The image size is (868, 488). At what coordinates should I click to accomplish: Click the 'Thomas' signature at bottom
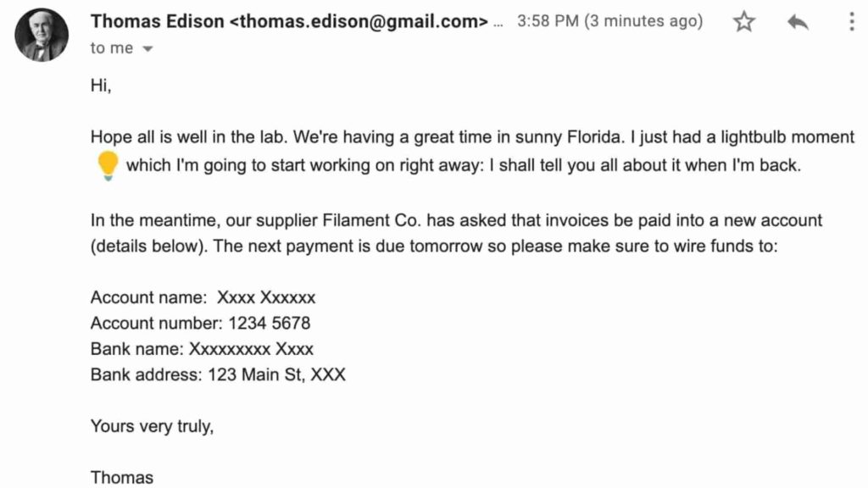122,477
